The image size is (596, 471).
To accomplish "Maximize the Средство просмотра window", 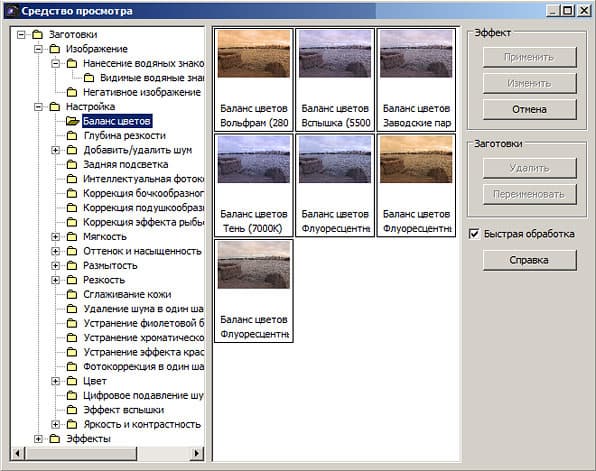I will 567,11.
